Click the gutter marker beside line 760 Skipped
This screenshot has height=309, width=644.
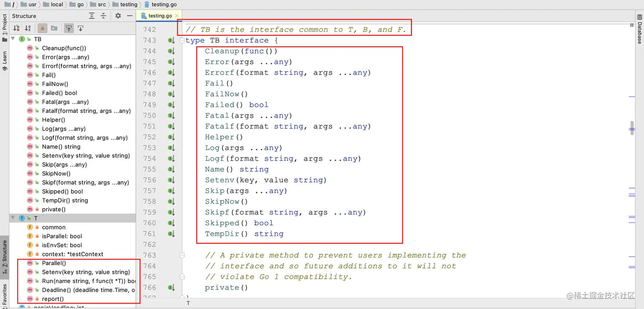click(x=171, y=223)
